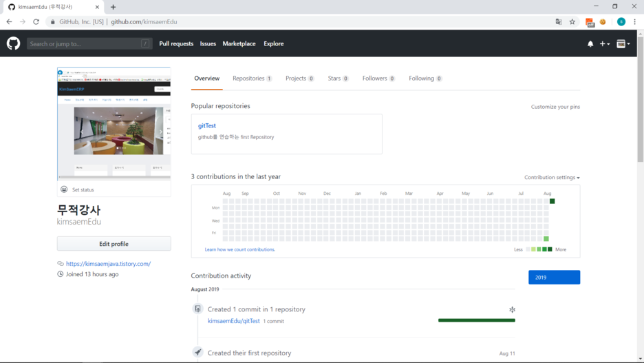The image size is (644, 363).
Task: Open the Chrome three-dot menu
Action: [634, 22]
